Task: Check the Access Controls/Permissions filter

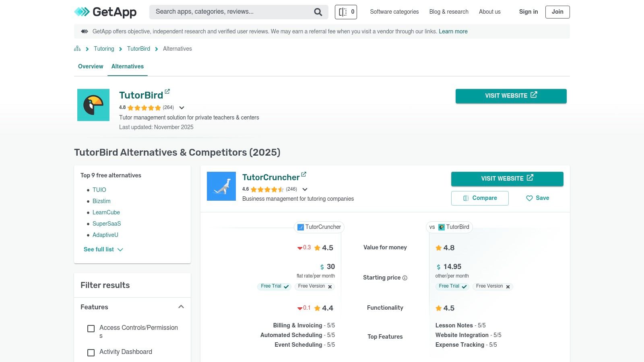Action: pyautogui.click(x=91, y=329)
